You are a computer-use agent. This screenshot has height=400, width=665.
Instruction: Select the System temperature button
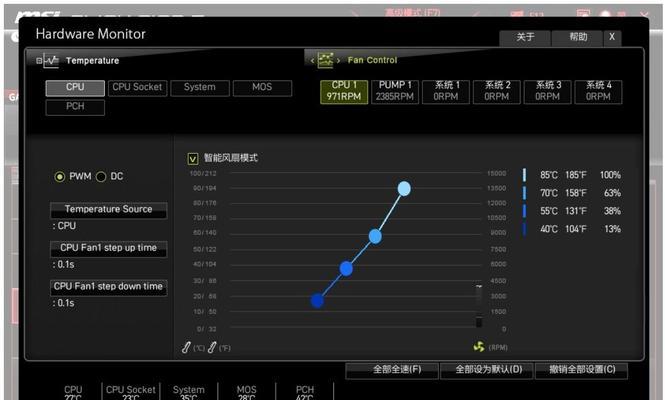(x=200, y=88)
